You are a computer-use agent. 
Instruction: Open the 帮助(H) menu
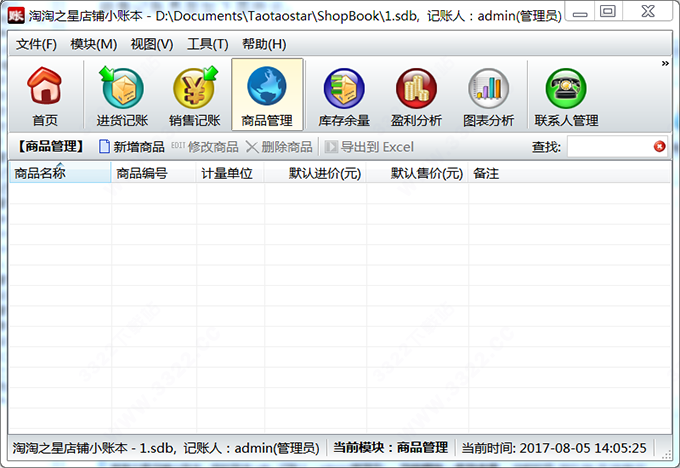[x=264, y=44]
